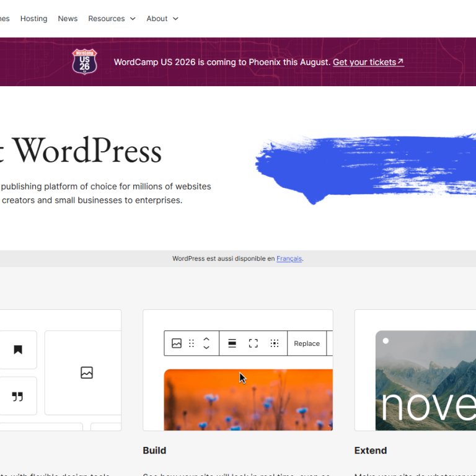476x476 pixels.
Task: Click the bookmark block icon
Action: click(x=18, y=350)
